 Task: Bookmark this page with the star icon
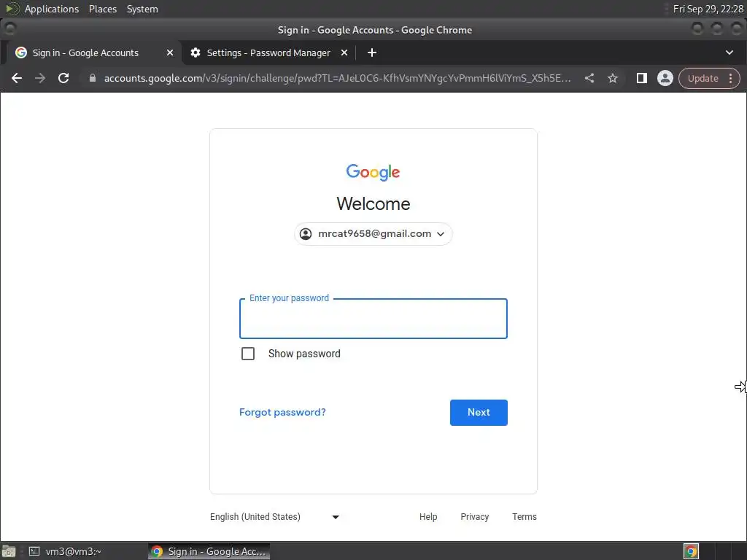click(613, 78)
